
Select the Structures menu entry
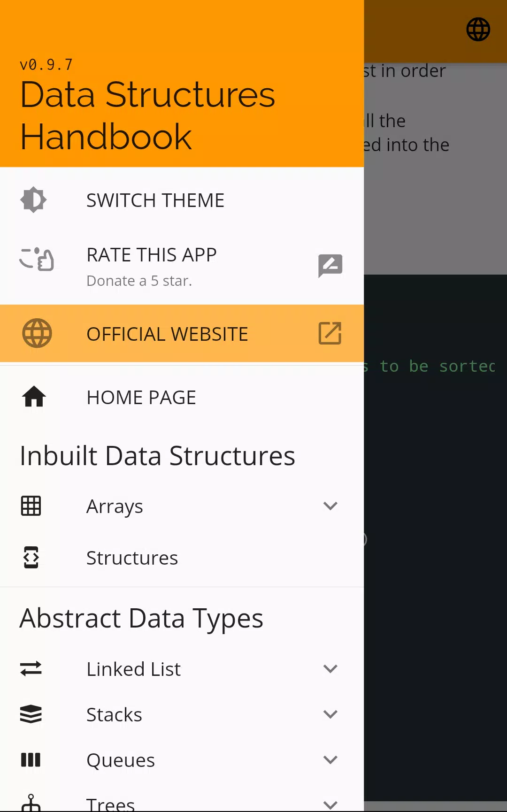pyautogui.click(x=182, y=558)
